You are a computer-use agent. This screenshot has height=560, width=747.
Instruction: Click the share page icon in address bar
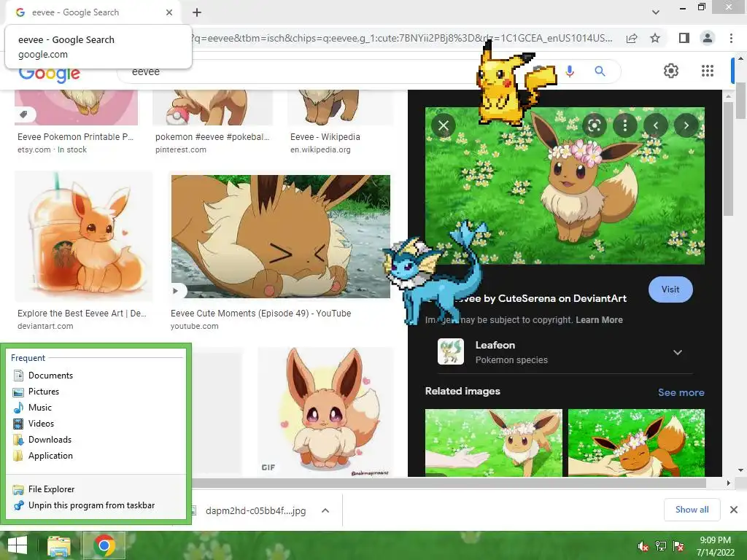pos(632,38)
